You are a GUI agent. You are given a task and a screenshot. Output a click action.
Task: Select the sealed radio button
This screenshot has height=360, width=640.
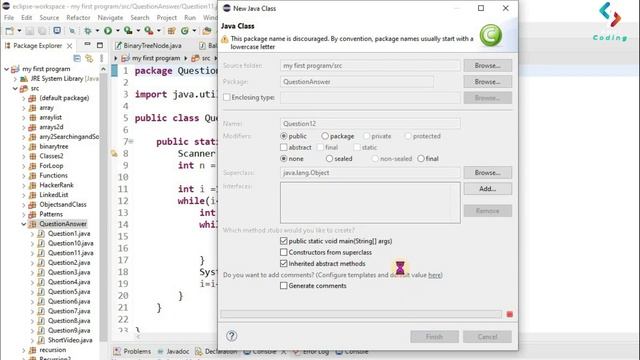[x=329, y=158]
